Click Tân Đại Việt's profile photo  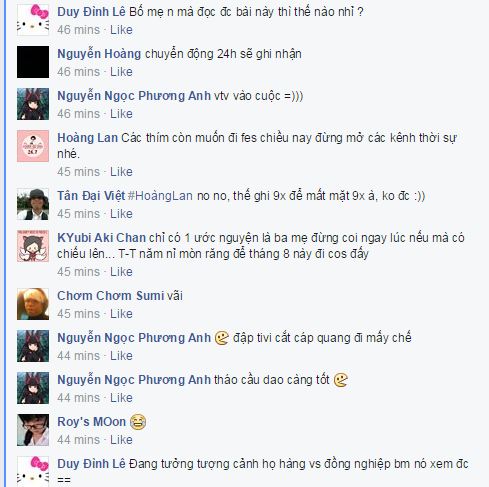coord(33,204)
